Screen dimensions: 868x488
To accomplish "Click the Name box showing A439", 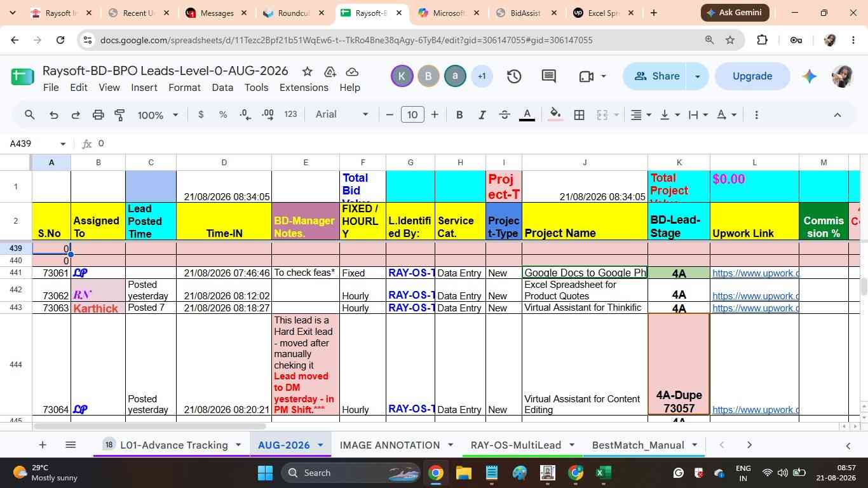I will pos(37,144).
